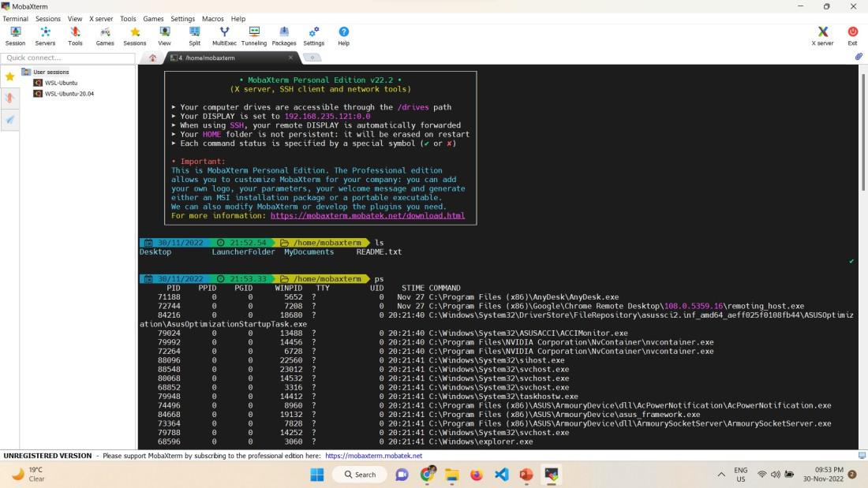
Task: Open the MultiExec mode icon
Action: coord(224,35)
